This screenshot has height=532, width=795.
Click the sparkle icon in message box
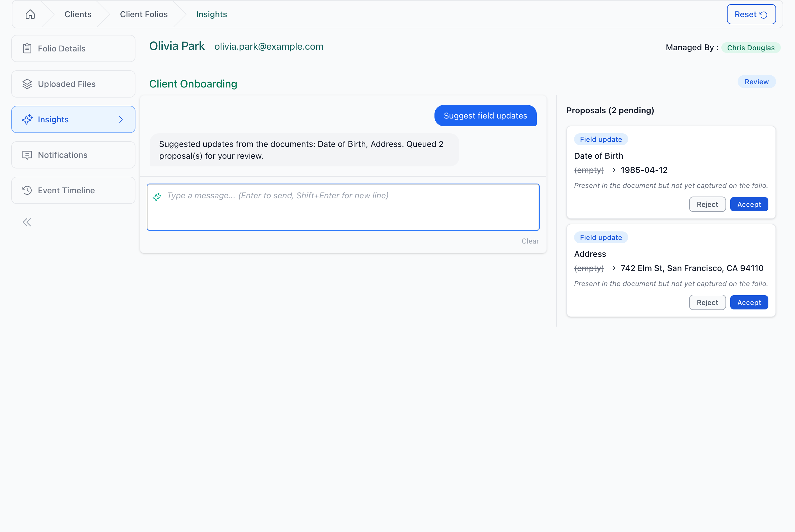coord(157,197)
